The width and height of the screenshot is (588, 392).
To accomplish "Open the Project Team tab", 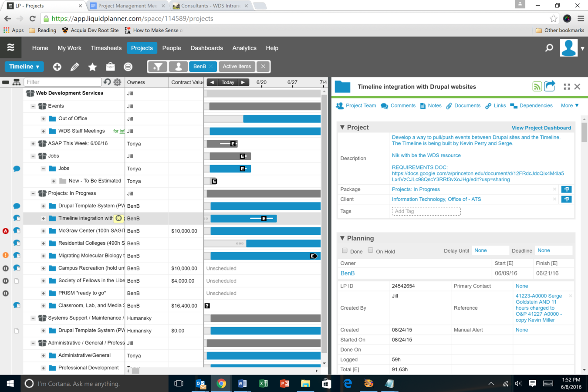I will pyautogui.click(x=356, y=105).
